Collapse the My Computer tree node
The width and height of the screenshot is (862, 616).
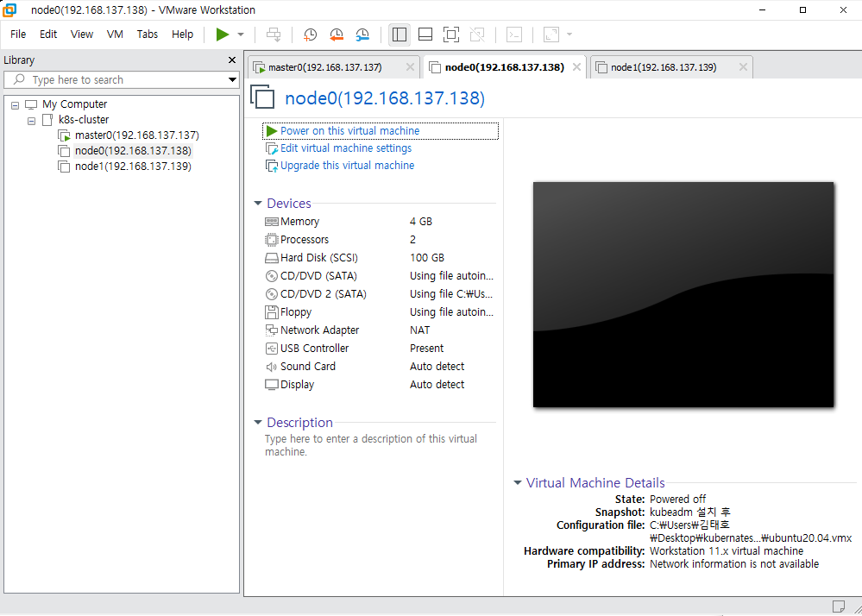point(16,105)
